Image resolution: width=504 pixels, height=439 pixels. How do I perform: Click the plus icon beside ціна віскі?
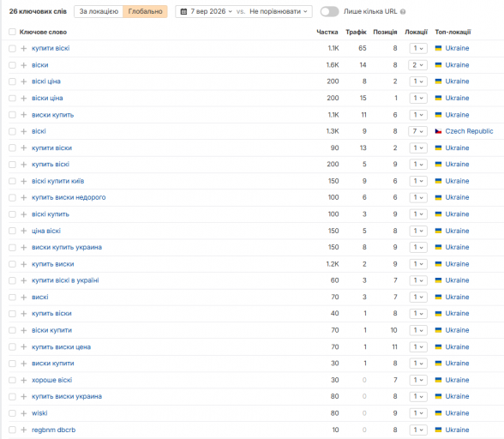pyautogui.click(x=23, y=231)
